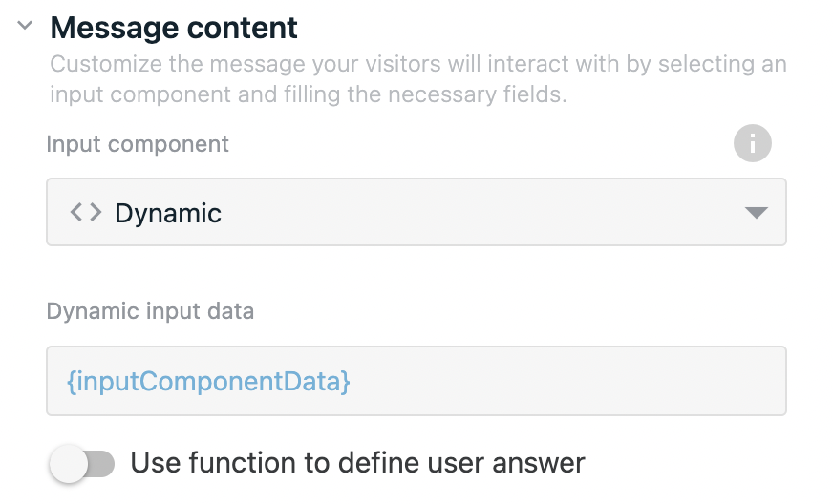Screen dimensions: 833x504
Task: Click the description text under Message content
Action: 418,79
